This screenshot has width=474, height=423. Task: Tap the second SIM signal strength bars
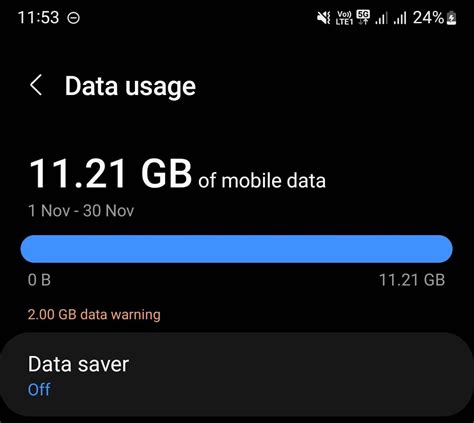click(x=400, y=18)
